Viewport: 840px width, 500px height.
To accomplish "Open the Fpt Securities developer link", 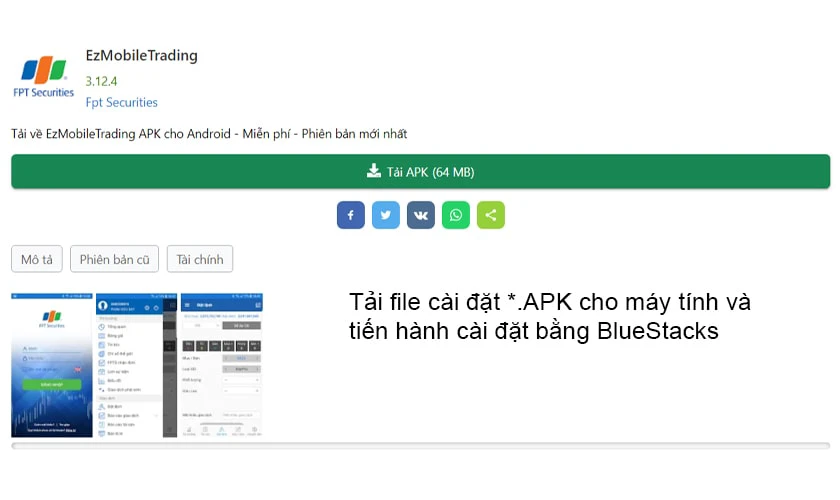I will point(122,102).
